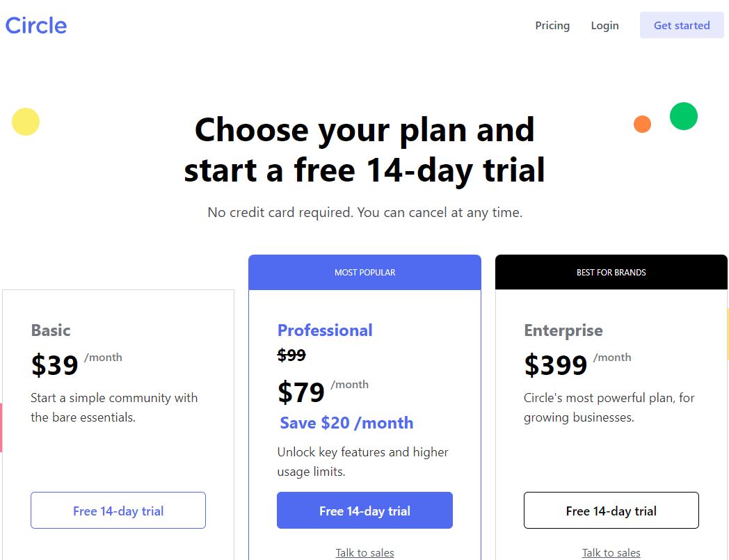The height and width of the screenshot is (560, 729).
Task: Click Talk to sales under Enterprise
Action: coord(611,552)
